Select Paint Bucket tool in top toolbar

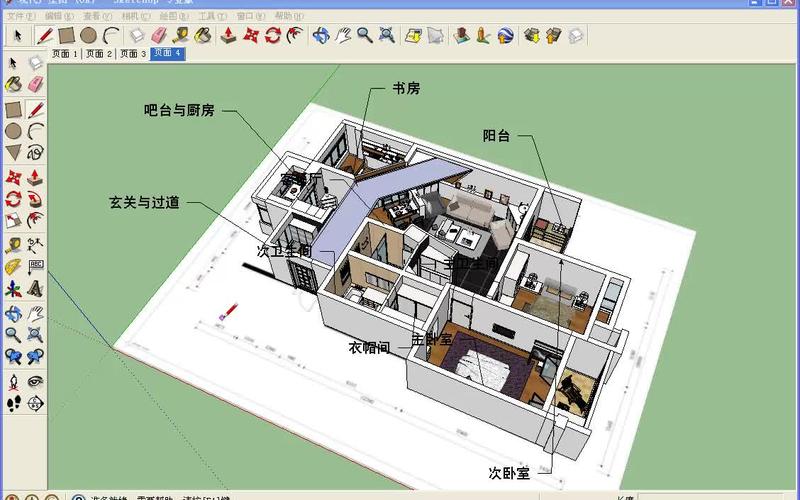point(203,36)
